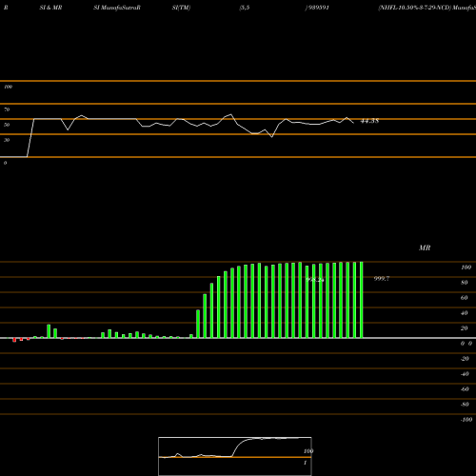Click the 30 level label on the RSI axis
The image size is (476, 476).
click(7, 140)
